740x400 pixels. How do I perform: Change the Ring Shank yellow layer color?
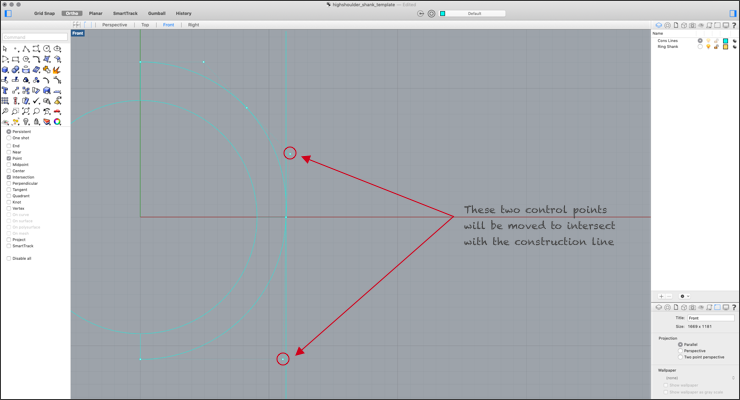[725, 47]
